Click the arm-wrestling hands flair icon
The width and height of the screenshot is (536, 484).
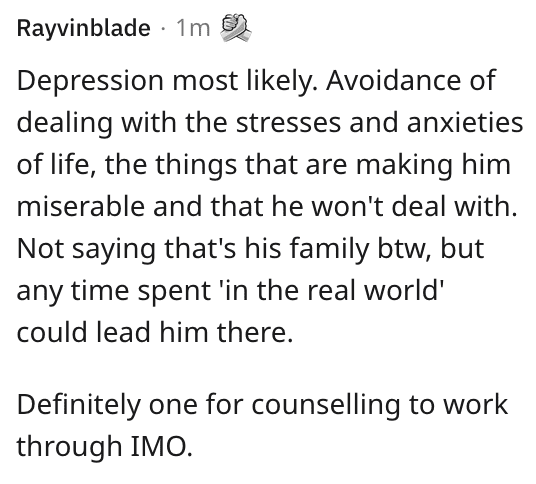(236, 28)
